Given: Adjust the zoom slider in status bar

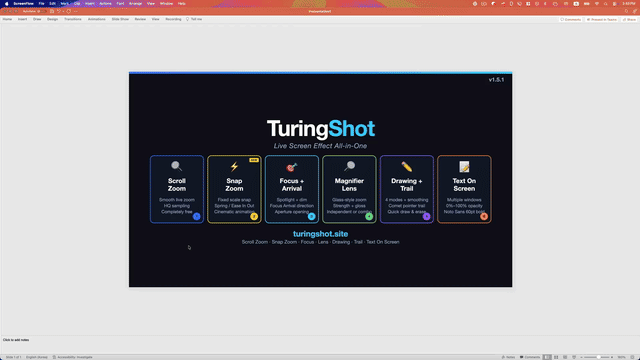Looking at the screenshot, I should pos(598,357).
